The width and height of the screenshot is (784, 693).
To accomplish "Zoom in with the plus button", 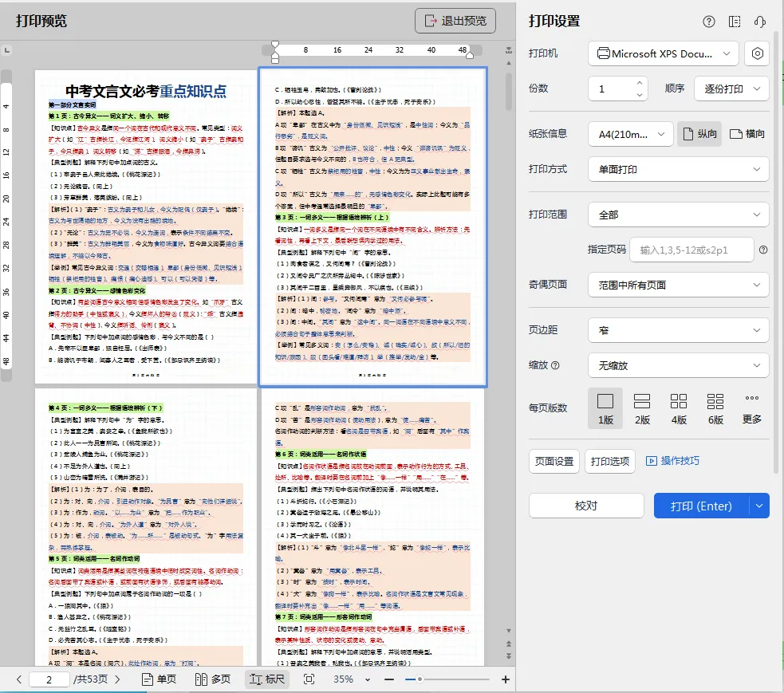I will pyautogui.click(x=506, y=679).
